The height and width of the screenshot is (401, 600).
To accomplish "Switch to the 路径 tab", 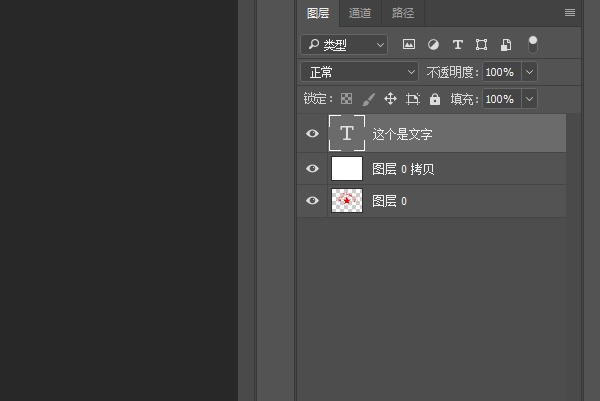I will point(403,13).
